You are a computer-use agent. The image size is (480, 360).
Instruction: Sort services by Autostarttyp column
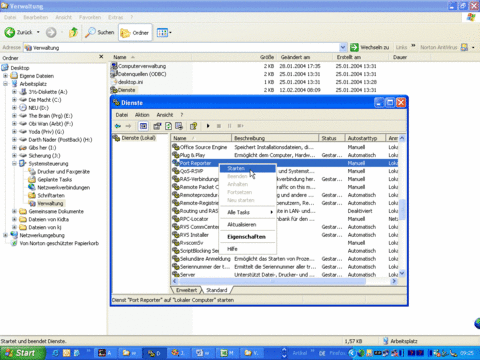coord(365,138)
